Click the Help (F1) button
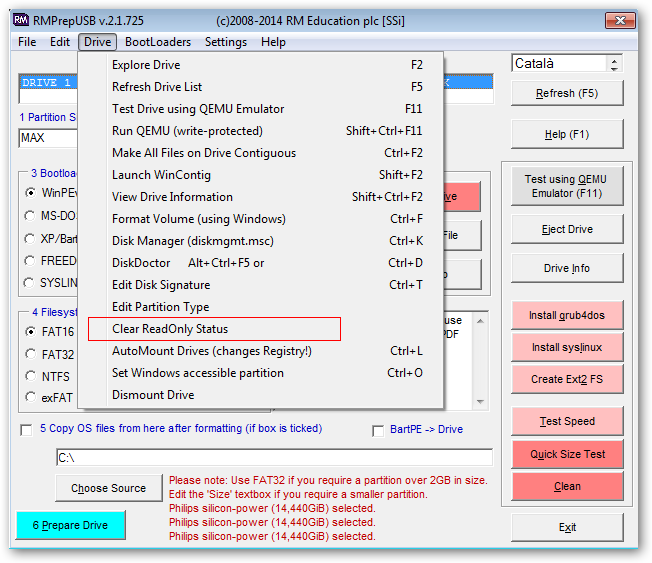 [x=567, y=134]
